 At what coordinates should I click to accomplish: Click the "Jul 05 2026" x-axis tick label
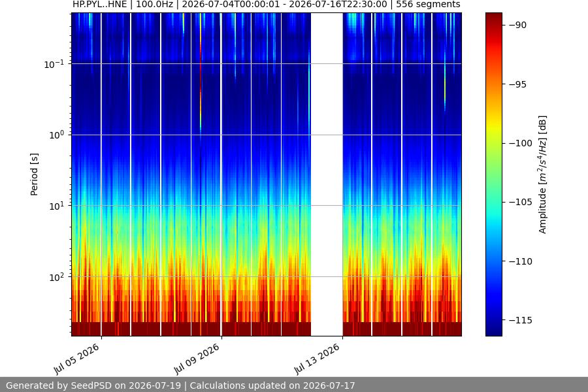77,359
